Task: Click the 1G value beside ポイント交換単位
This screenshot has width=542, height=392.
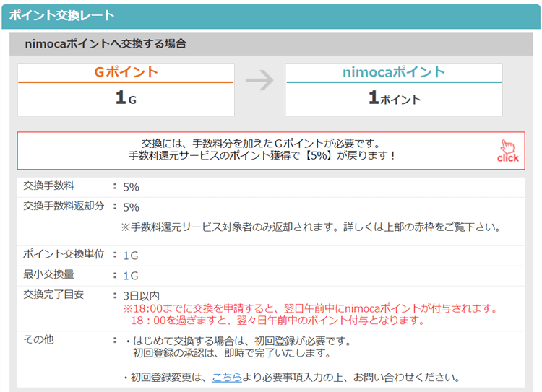Action: point(131,256)
